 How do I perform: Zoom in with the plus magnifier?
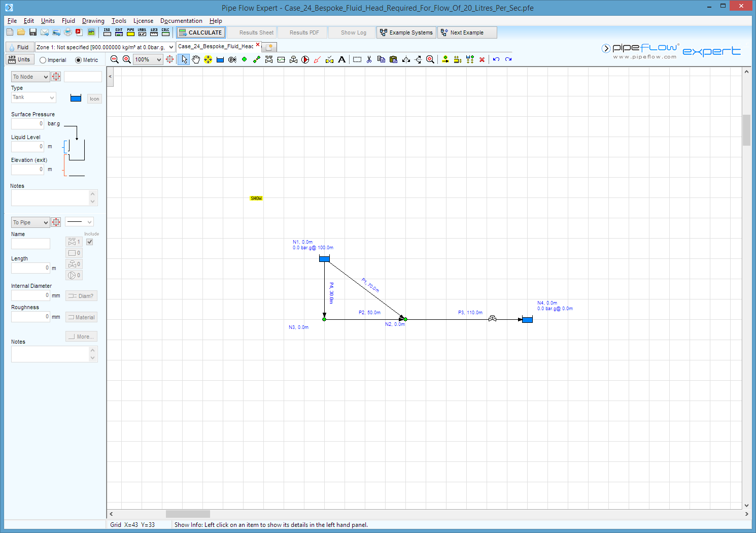pyautogui.click(x=127, y=59)
